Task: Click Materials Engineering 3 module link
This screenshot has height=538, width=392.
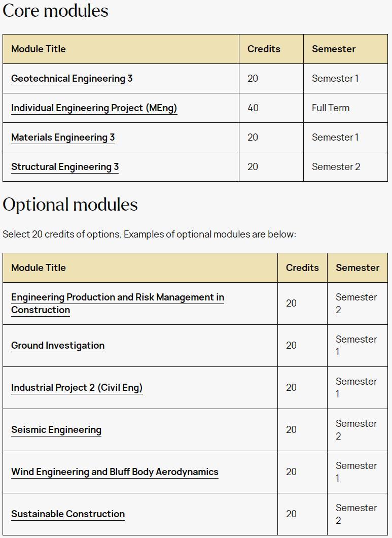Action: coord(63,138)
